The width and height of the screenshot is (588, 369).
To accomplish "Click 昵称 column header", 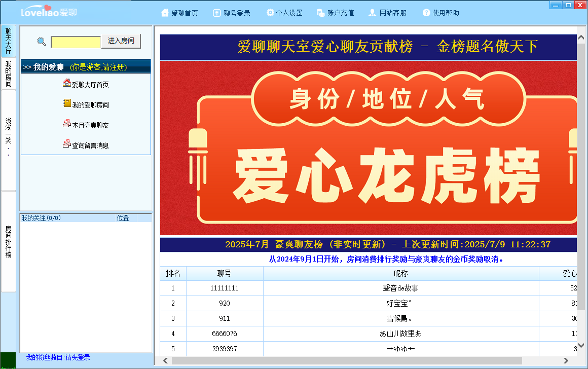I will pyautogui.click(x=401, y=273).
